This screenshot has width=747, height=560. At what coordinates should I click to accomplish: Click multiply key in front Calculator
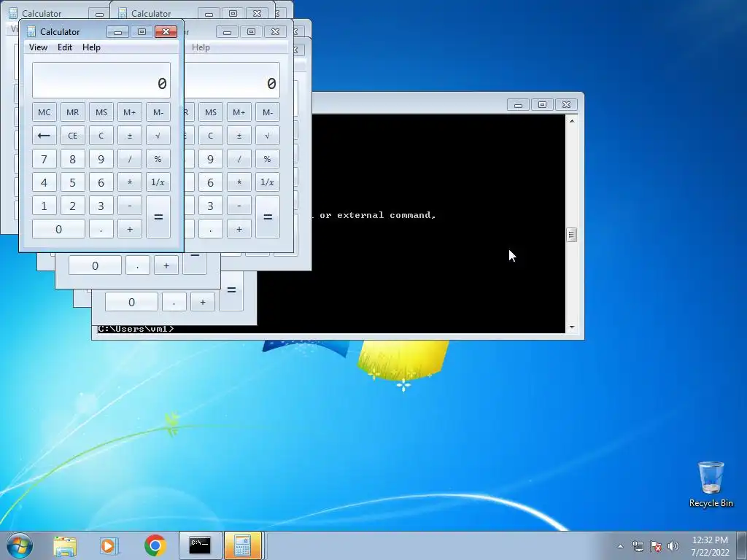[x=130, y=182]
